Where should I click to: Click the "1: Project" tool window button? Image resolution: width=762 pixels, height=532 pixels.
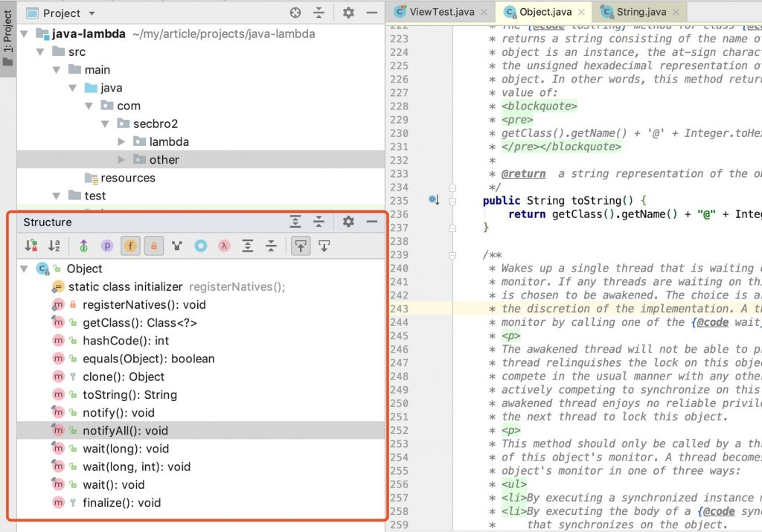coord(8,33)
